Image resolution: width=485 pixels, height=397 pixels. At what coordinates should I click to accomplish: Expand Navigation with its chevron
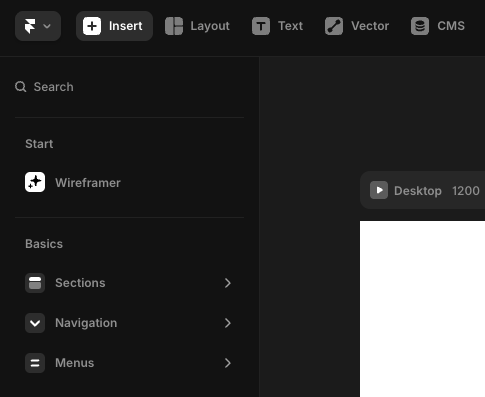click(x=228, y=323)
